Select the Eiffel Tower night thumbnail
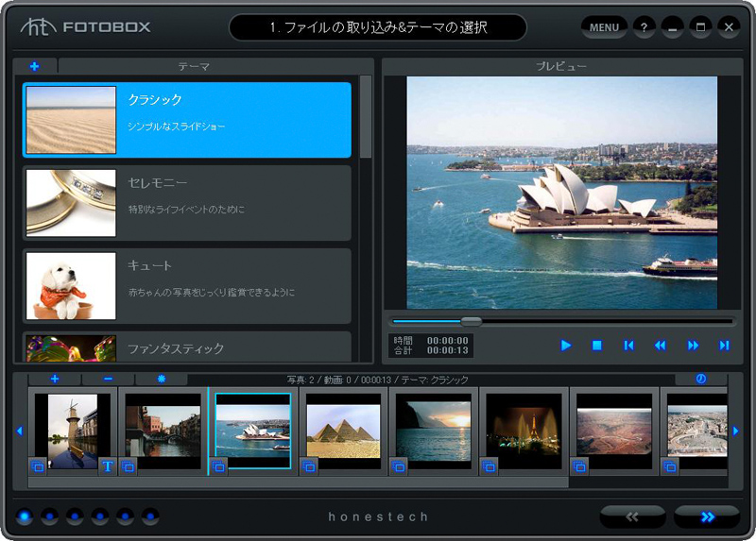 (x=524, y=431)
